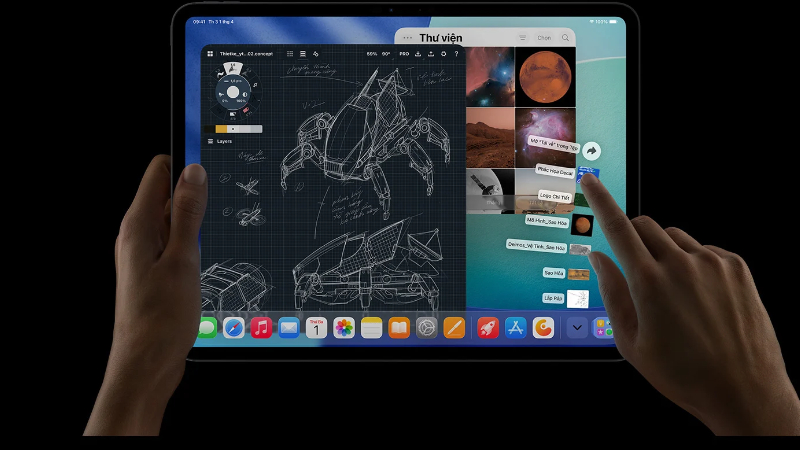Click the PRO button in Concepts toolbar
800x450 pixels.
404,54
